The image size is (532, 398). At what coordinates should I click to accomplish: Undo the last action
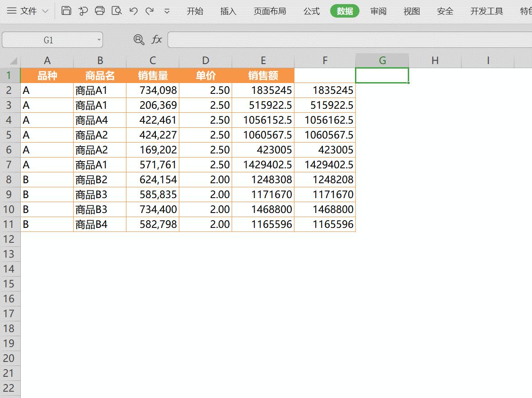[133, 11]
